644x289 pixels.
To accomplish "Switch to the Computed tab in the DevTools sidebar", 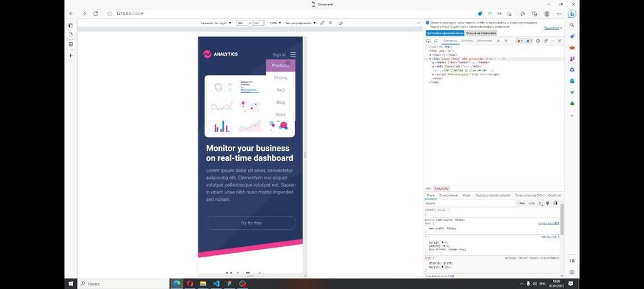I will [448, 195].
